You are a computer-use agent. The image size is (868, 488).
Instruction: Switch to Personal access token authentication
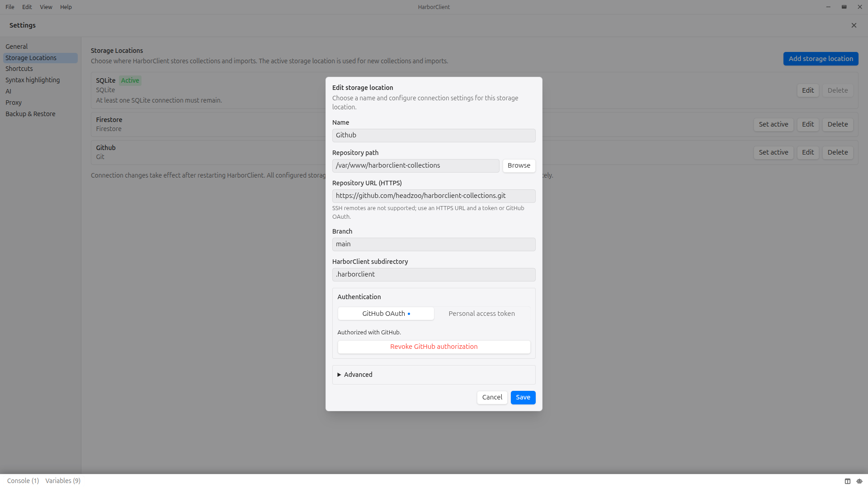pyautogui.click(x=482, y=314)
